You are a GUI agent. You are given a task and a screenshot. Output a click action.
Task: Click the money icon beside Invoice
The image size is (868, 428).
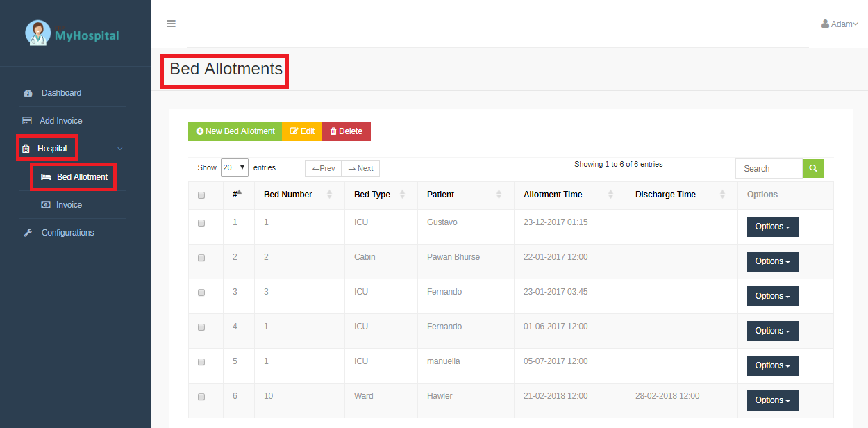(x=46, y=205)
